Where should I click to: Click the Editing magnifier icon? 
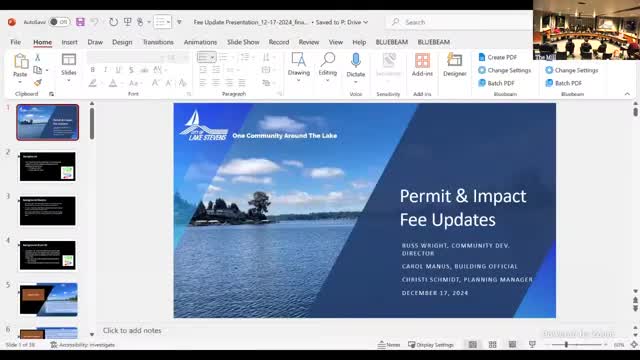(x=328, y=60)
